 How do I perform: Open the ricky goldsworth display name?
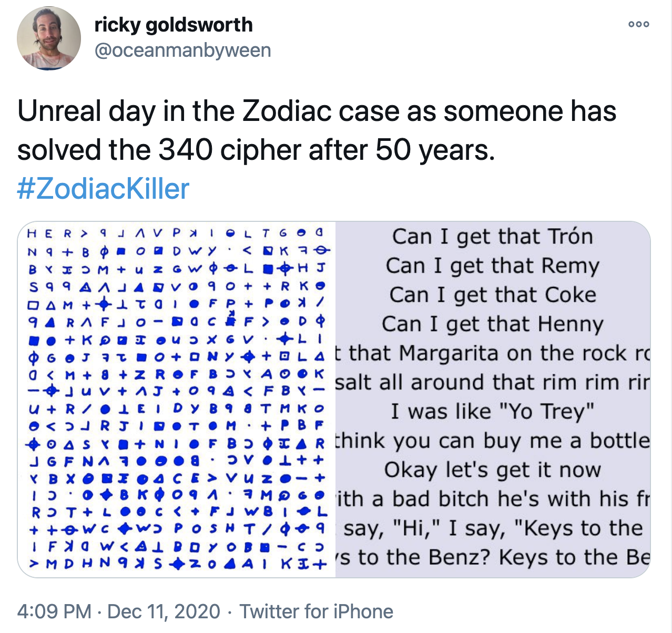coord(174,25)
